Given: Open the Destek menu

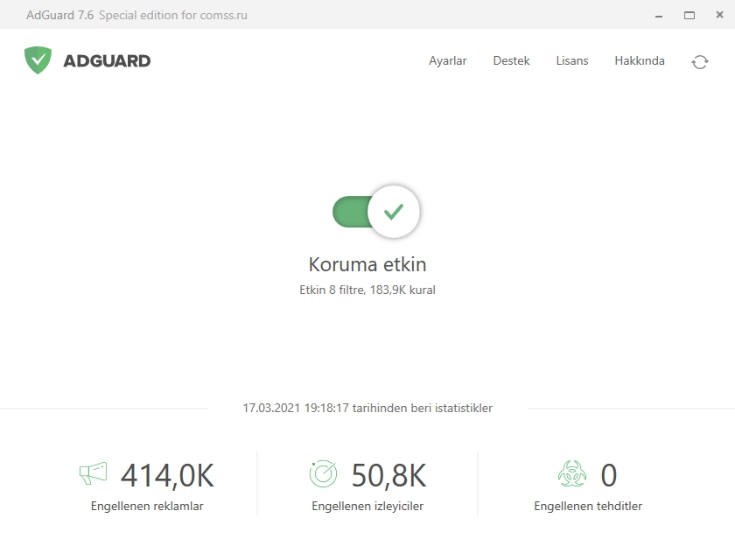Looking at the screenshot, I should (511, 61).
